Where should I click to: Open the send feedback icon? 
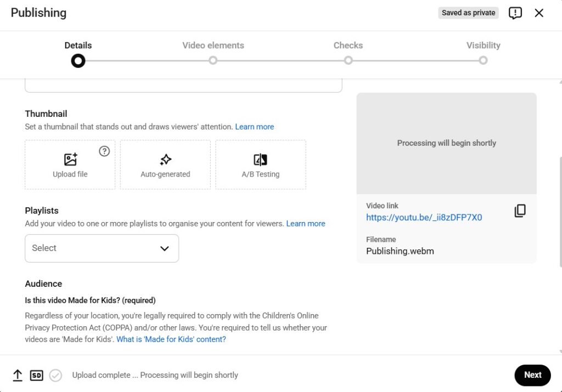(515, 13)
